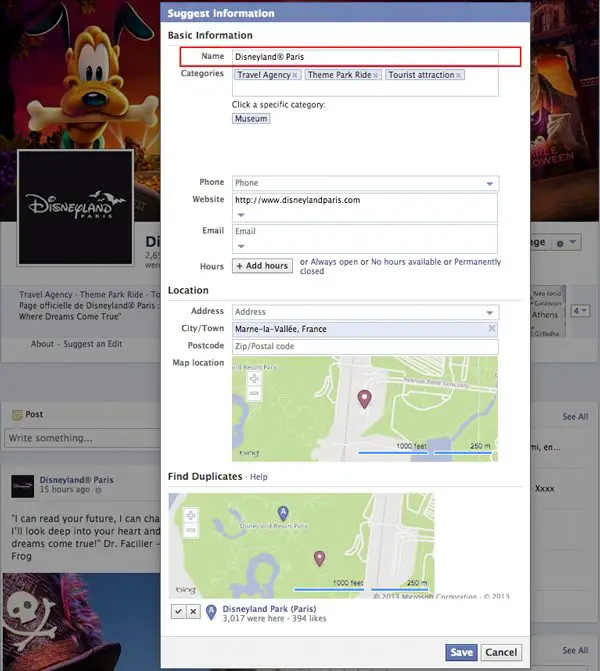The width and height of the screenshot is (600, 671).
Task: Choose No hours available link
Action: (406, 261)
